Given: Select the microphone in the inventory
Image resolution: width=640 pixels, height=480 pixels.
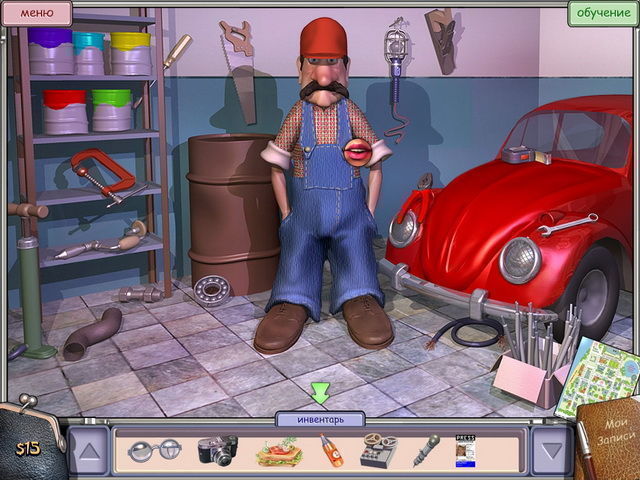Looking at the screenshot, I should pyautogui.click(x=425, y=450).
